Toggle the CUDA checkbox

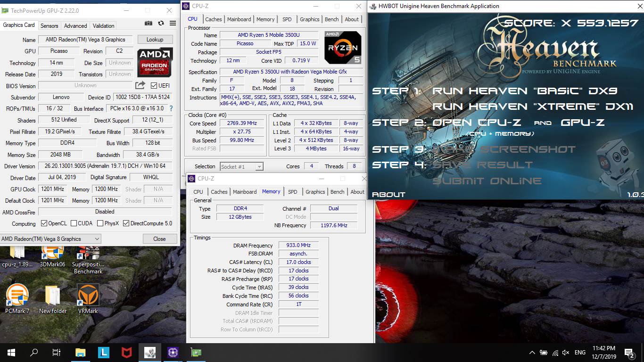[74, 223]
